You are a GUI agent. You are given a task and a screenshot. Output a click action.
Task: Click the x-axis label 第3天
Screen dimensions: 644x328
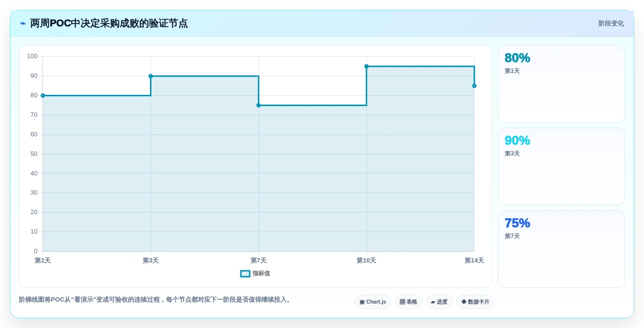point(150,261)
